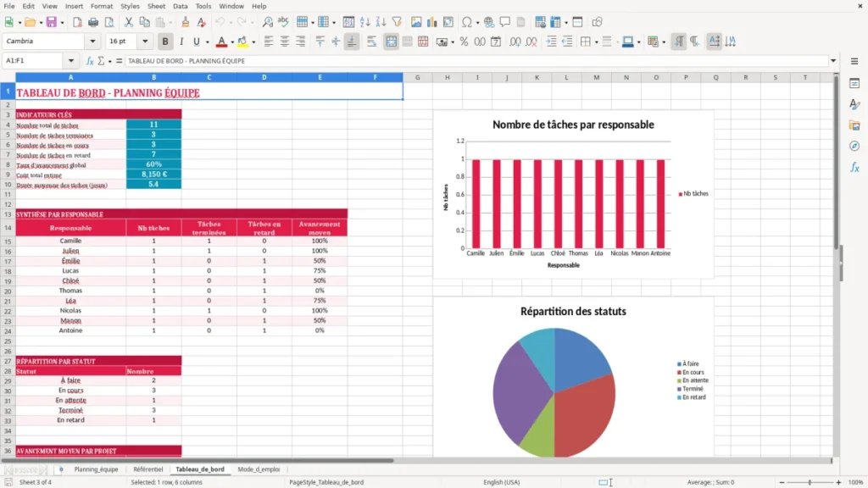Viewport: 868px width, 488px height.
Task: Click the zoom slider in status bar
Action: click(x=810, y=482)
